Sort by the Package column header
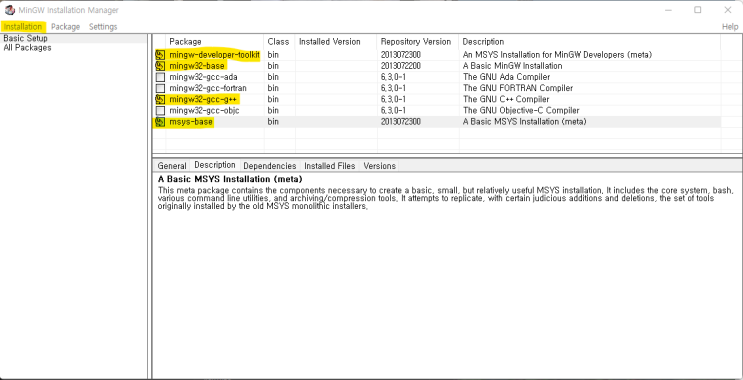 (215, 42)
